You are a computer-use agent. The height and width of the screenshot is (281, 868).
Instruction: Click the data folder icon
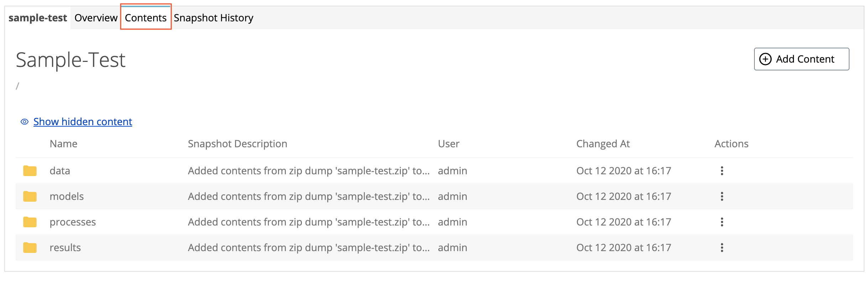30,171
